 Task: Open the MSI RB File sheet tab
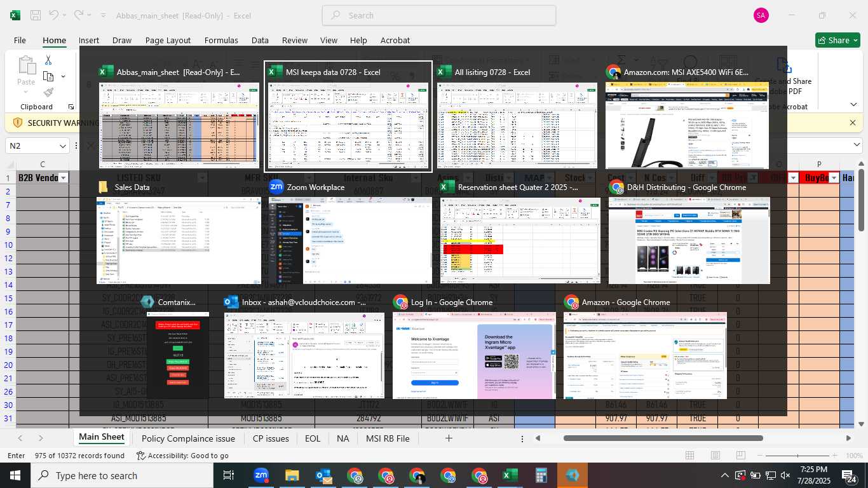[x=388, y=438]
